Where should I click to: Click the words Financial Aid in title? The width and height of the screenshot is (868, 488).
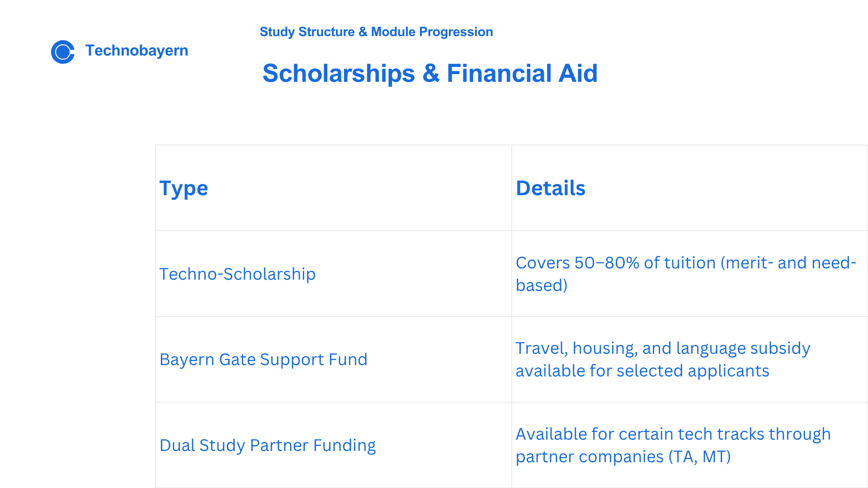[522, 73]
